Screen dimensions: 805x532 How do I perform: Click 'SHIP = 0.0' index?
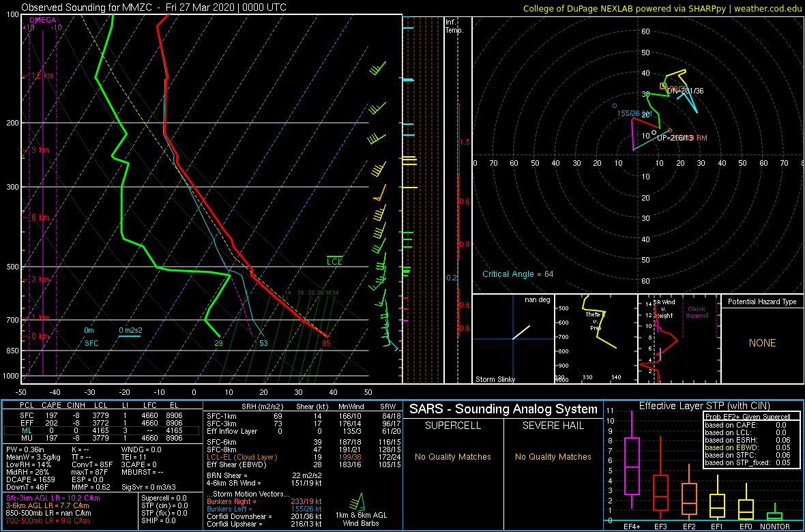click(158, 520)
